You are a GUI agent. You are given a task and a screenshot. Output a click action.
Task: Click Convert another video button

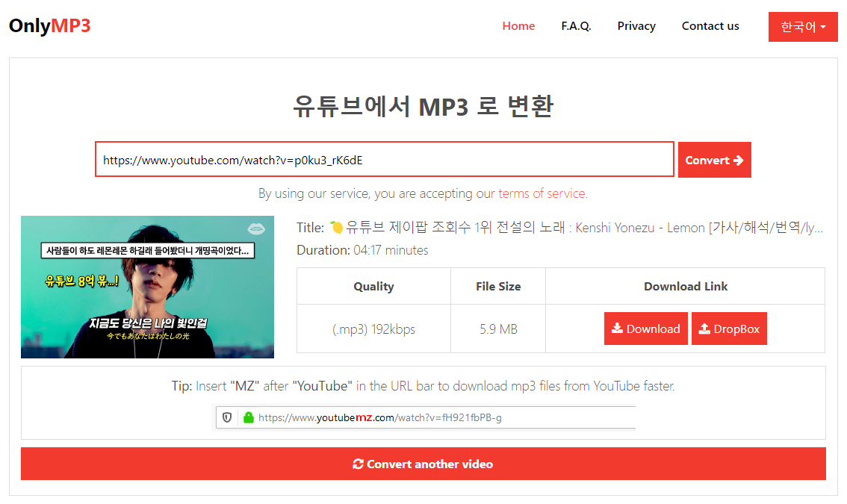tap(423, 464)
